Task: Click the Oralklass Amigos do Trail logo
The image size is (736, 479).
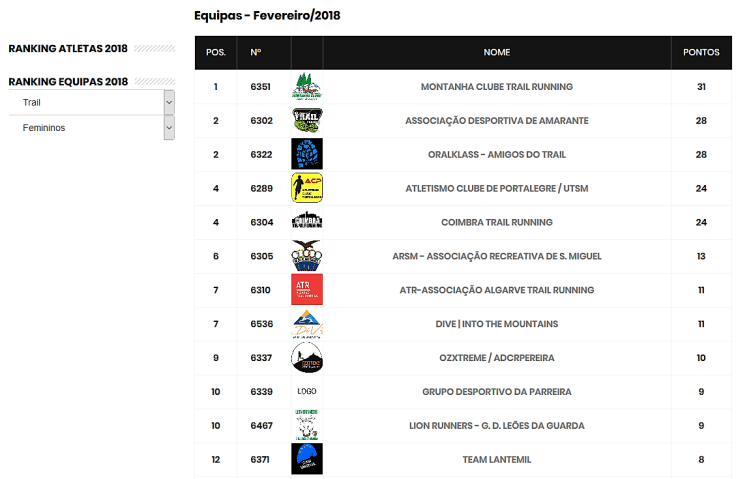Action: [307, 154]
